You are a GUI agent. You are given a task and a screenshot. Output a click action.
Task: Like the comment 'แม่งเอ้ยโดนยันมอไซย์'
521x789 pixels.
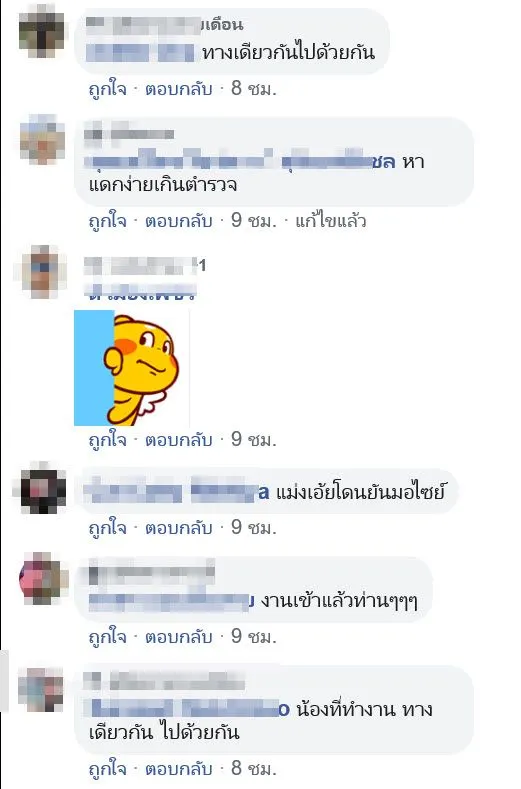[108, 528]
